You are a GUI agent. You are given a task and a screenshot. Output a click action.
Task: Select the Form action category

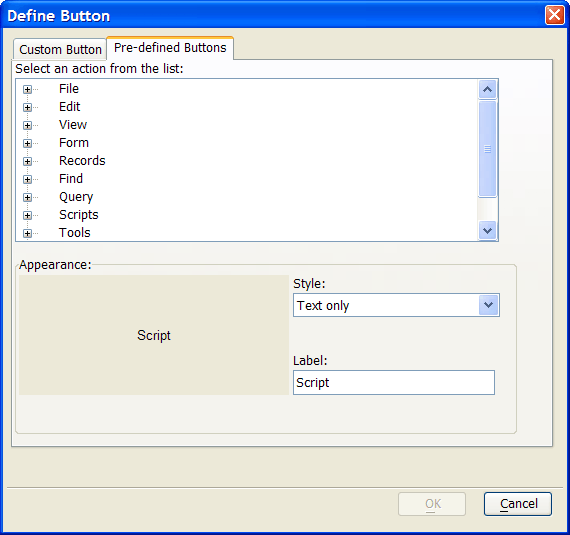(x=74, y=142)
